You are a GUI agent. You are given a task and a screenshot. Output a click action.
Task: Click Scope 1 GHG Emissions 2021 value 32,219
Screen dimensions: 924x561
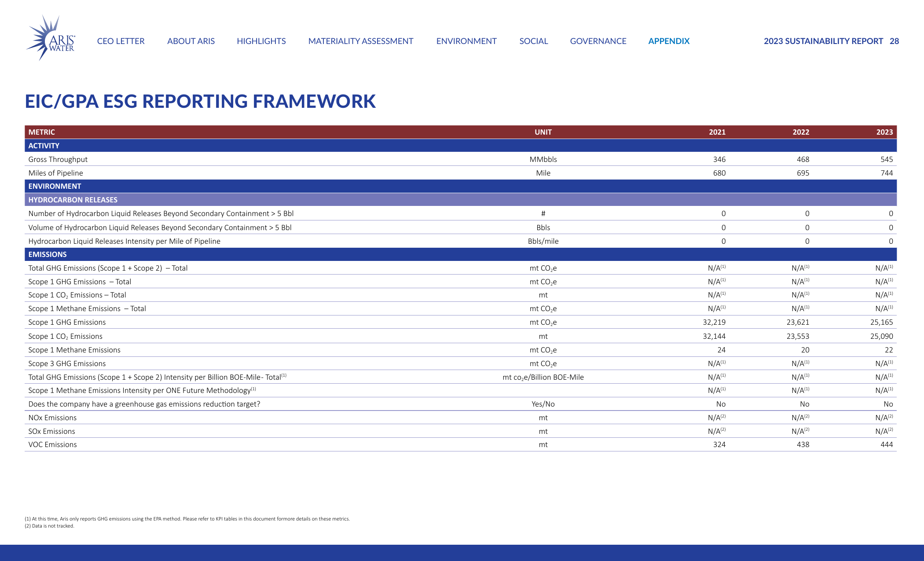tap(714, 322)
